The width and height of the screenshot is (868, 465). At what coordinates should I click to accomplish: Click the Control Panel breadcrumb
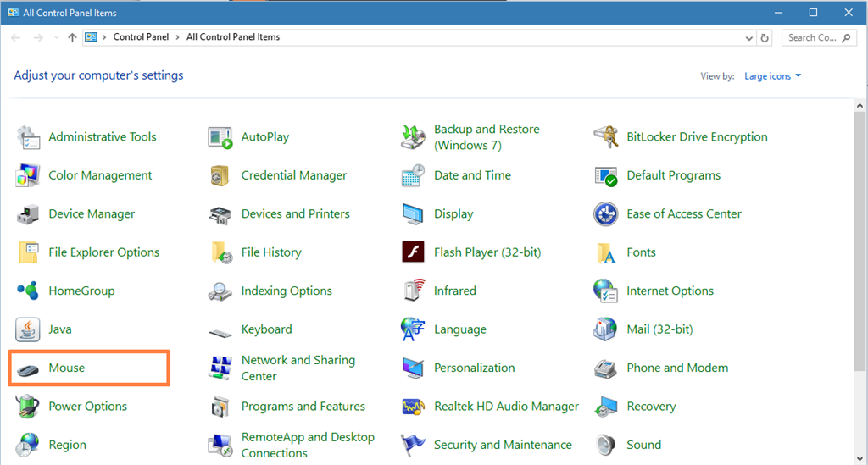(x=141, y=37)
